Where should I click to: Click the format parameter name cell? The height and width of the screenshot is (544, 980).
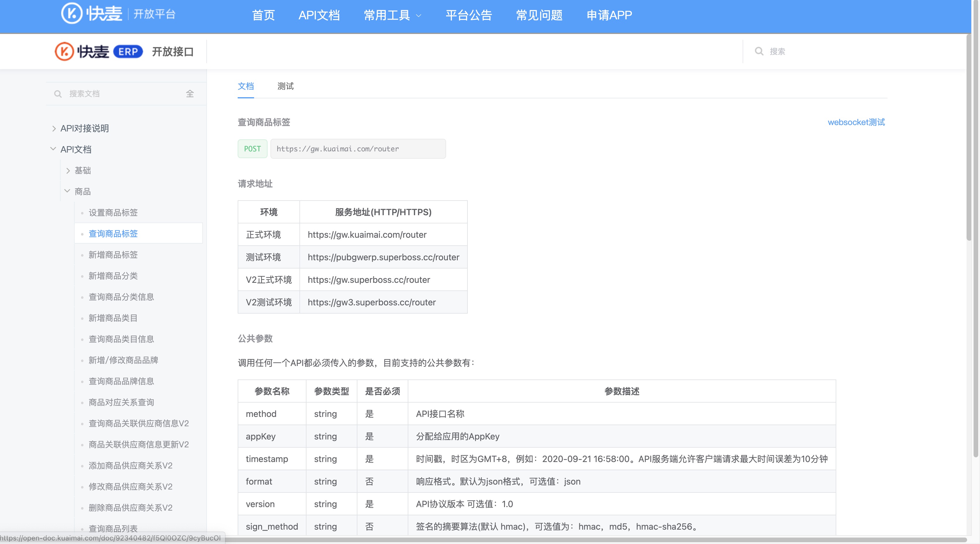coord(272,482)
